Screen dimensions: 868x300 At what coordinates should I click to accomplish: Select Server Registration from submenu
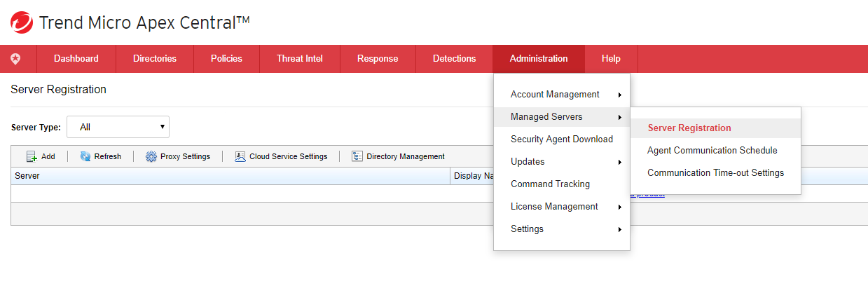(689, 128)
